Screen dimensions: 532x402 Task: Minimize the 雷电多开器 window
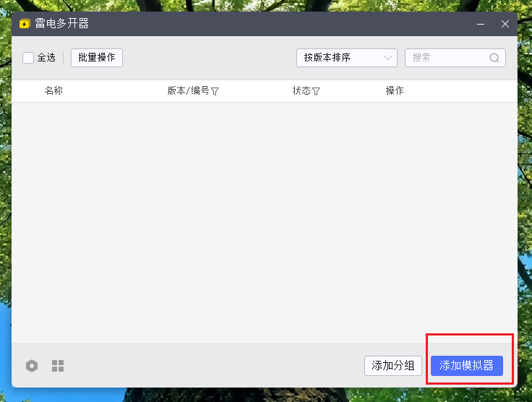tap(481, 24)
